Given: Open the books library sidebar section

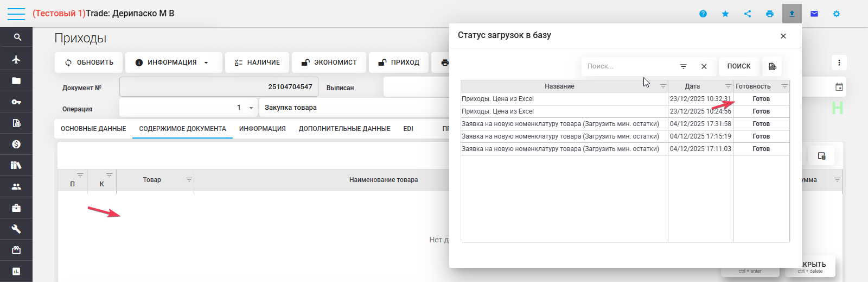Looking at the screenshot, I should [x=16, y=165].
